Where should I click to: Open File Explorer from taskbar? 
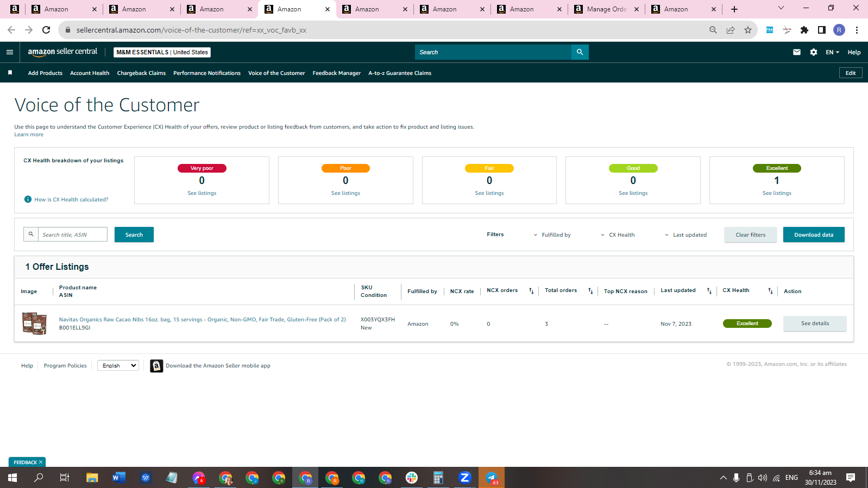(92, 478)
